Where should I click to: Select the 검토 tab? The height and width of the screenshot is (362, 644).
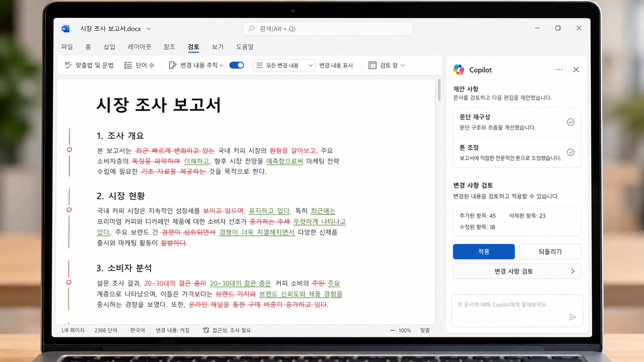tap(194, 47)
